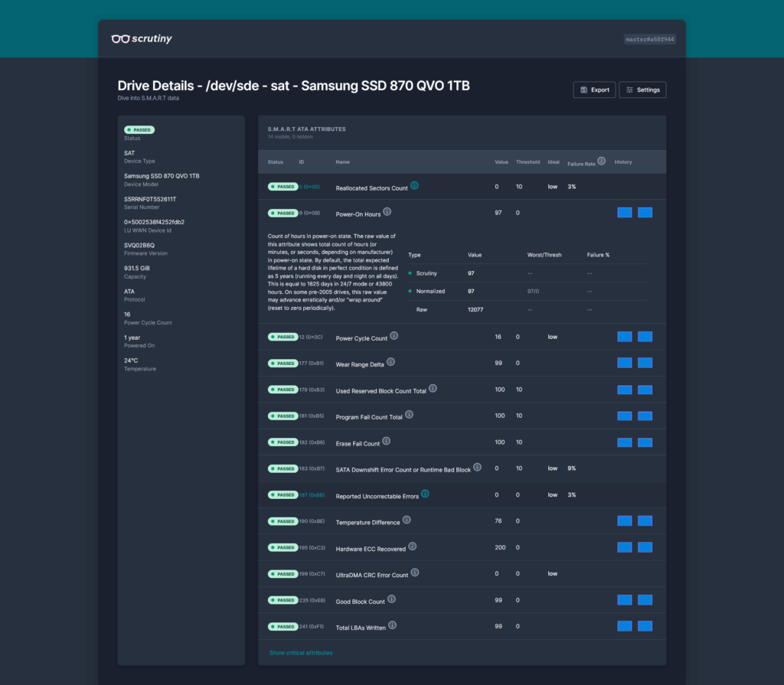Screen dimensions: 784x685
Task: Expand the Program Fail Count Total row
Action: pos(462,416)
